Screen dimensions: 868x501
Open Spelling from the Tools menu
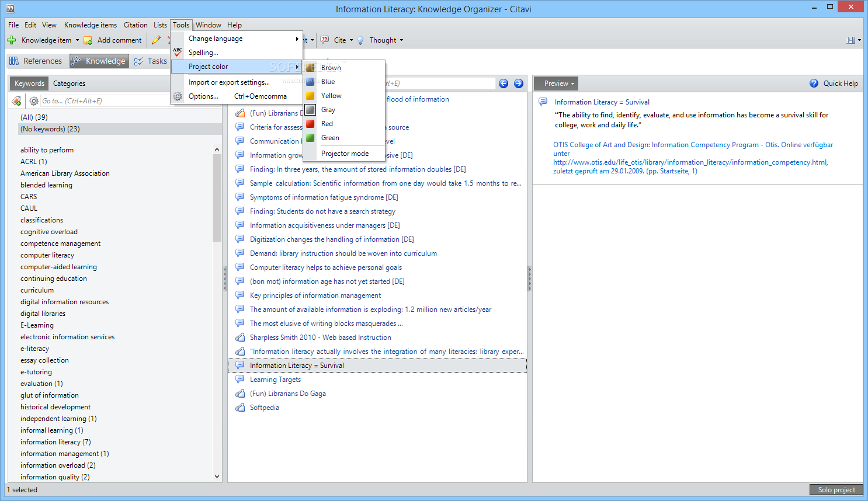pyautogui.click(x=237, y=53)
